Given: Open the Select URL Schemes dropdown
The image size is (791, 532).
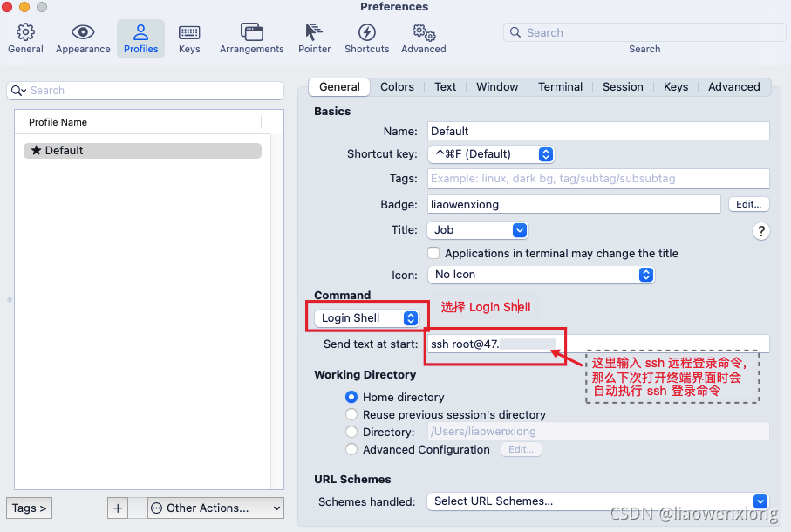Looking at the screenshot, I should tap(597, 501).
